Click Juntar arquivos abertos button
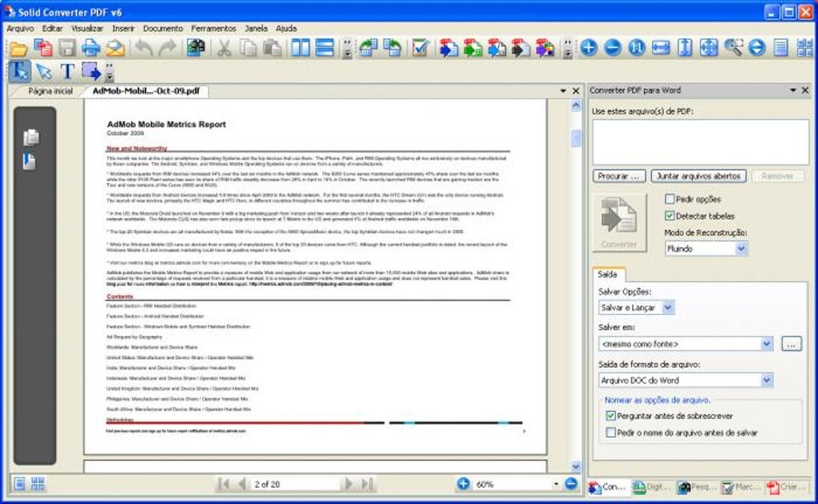 click(699, 176)
